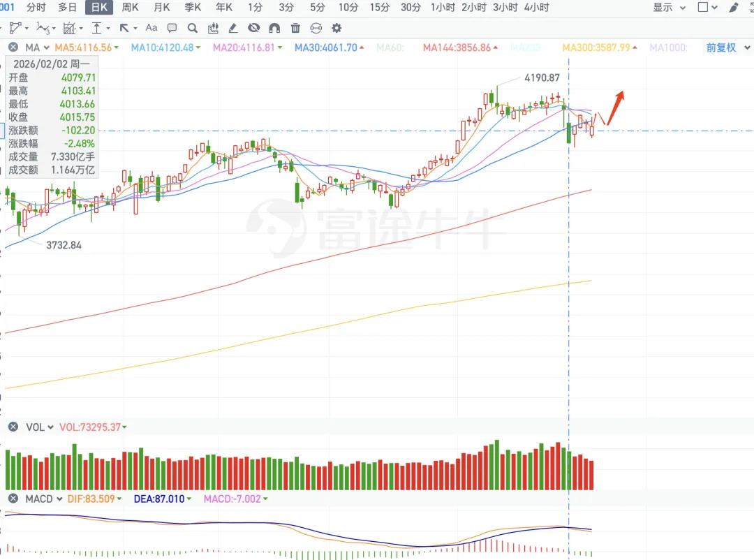Screen dimensions: 754x560
Task: Open the chart pattern measurement tool
Action: [x=69, y=28]
